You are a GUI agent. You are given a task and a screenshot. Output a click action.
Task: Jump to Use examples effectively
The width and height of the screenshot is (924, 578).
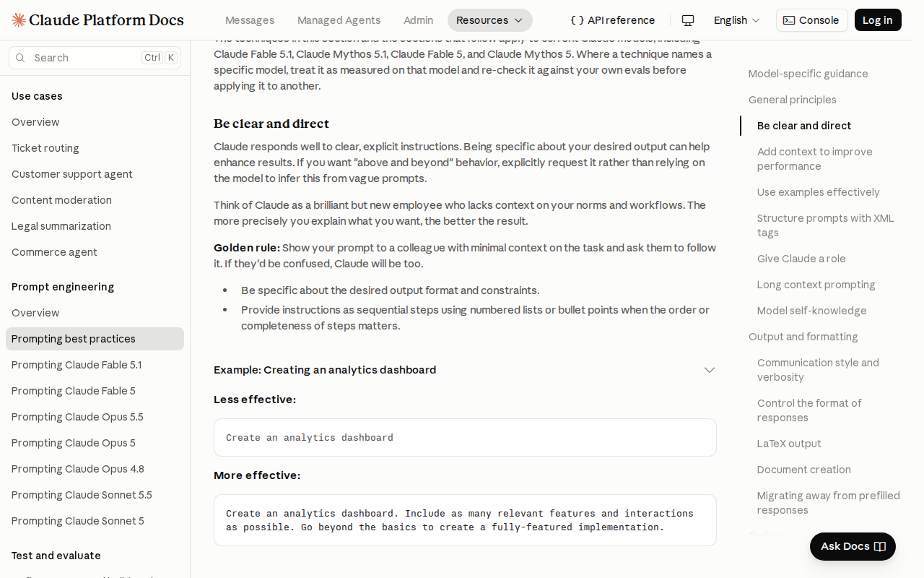pyautogui.click(x=819, y=192)
